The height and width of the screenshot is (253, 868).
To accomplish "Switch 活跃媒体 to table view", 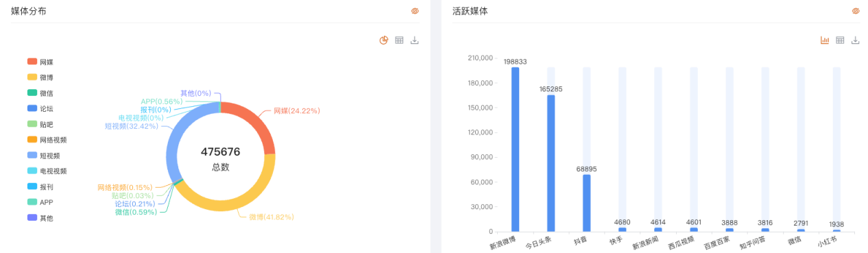I will [840, 40].
